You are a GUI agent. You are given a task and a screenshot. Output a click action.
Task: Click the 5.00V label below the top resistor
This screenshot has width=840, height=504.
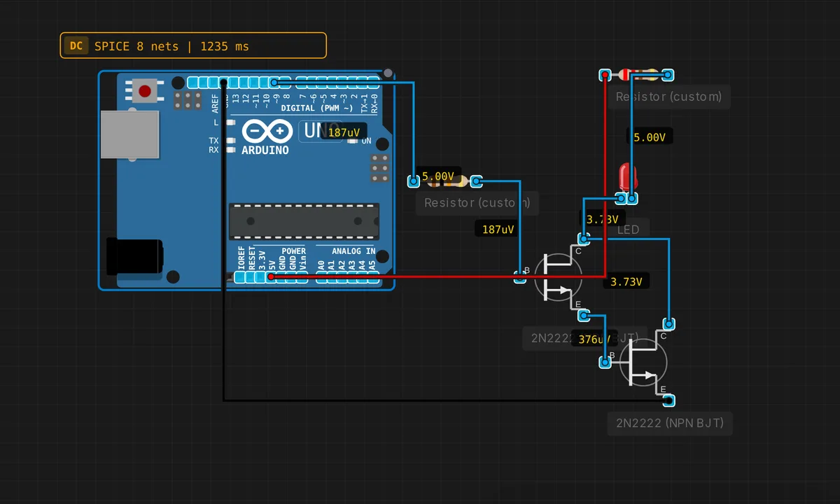click(x=649, y=137)
